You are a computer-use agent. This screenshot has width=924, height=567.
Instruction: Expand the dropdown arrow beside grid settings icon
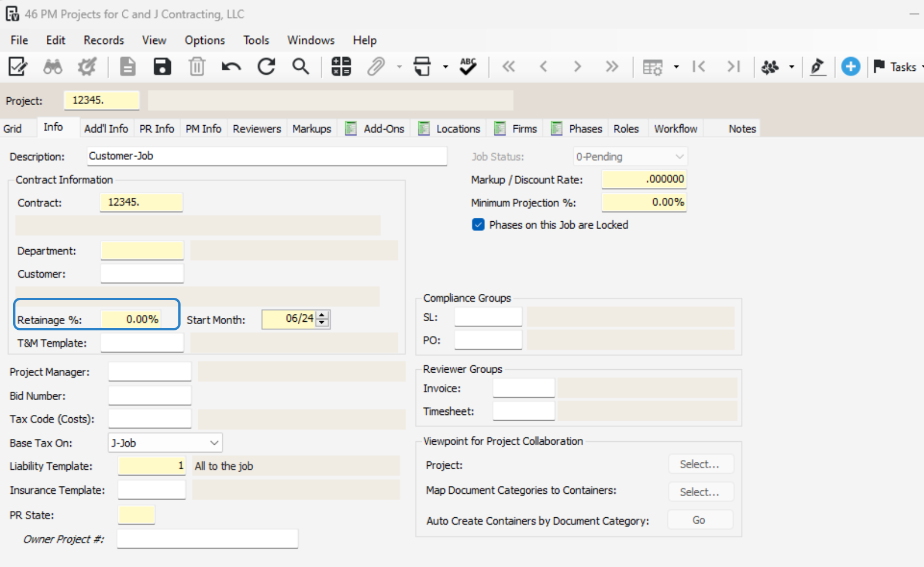(x=676, y=67)
